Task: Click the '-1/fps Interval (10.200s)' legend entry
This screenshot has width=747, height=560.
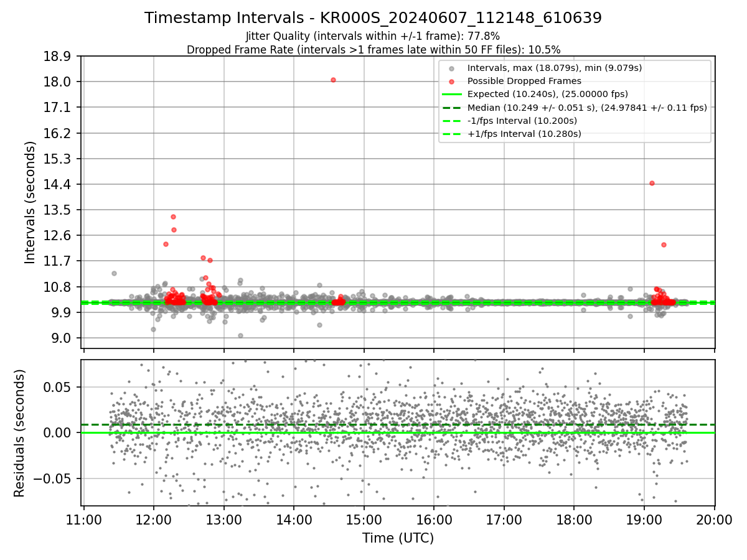Action: coord(522,121)
